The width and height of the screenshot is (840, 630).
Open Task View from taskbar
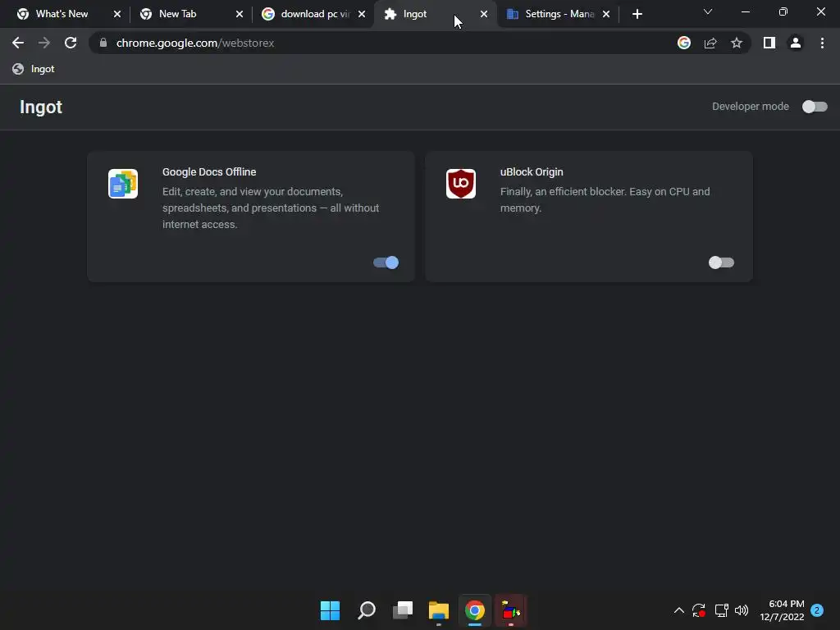tap(403, 610)
